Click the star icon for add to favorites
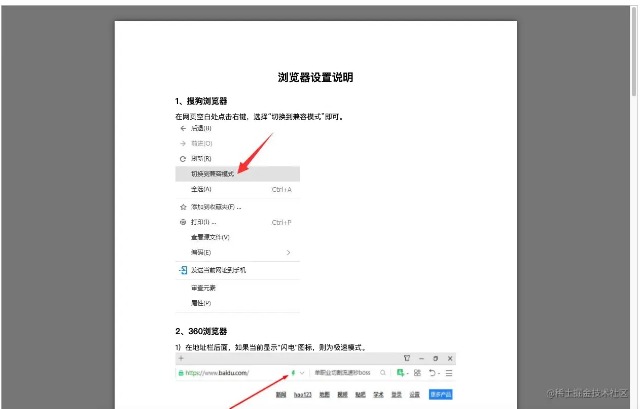This screenshot has width=640, height=409. [182, 206]
